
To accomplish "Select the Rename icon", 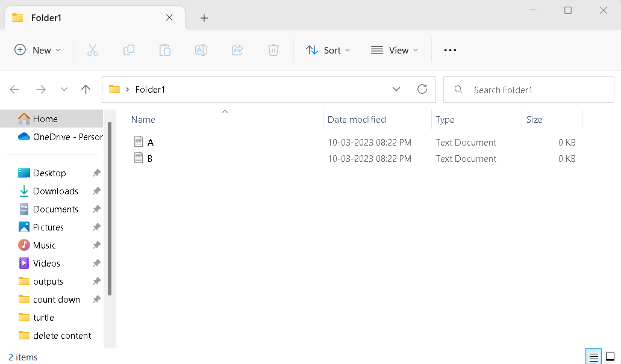I will point(201,50).
